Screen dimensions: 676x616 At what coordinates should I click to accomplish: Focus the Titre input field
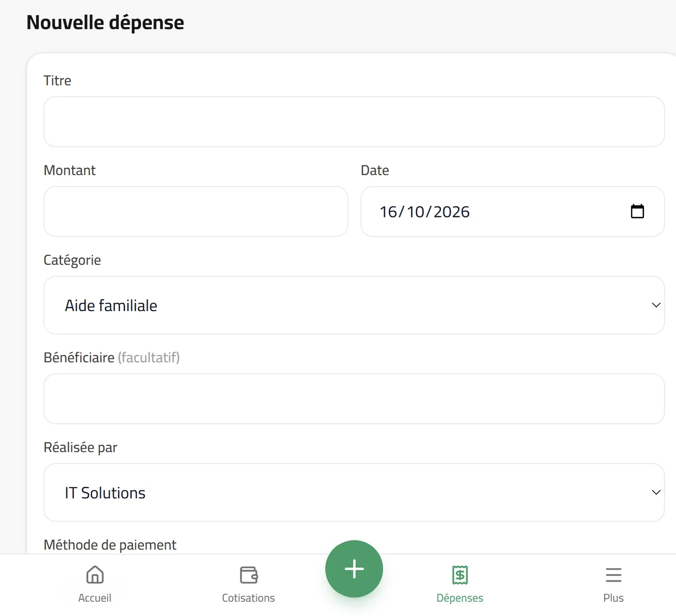coord(354,122)
